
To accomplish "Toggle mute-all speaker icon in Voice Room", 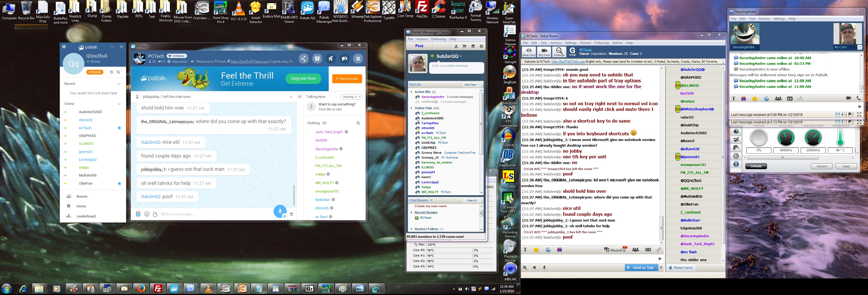I will point(525,268).
